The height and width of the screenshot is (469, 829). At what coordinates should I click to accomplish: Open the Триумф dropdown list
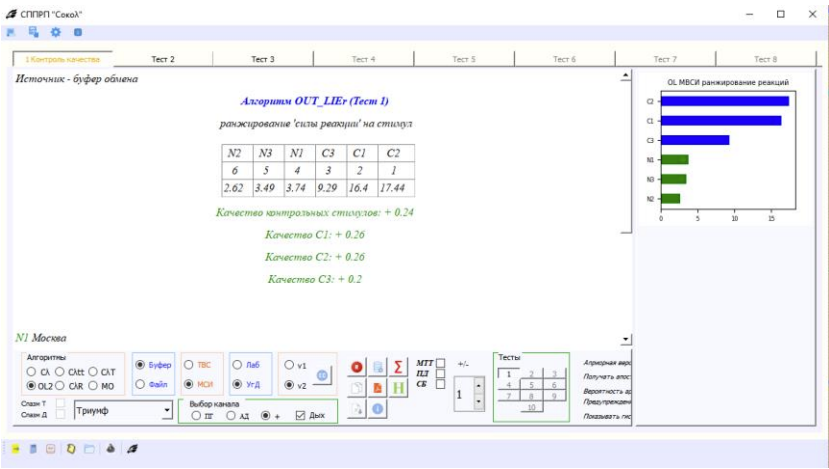tap(166, 410)
